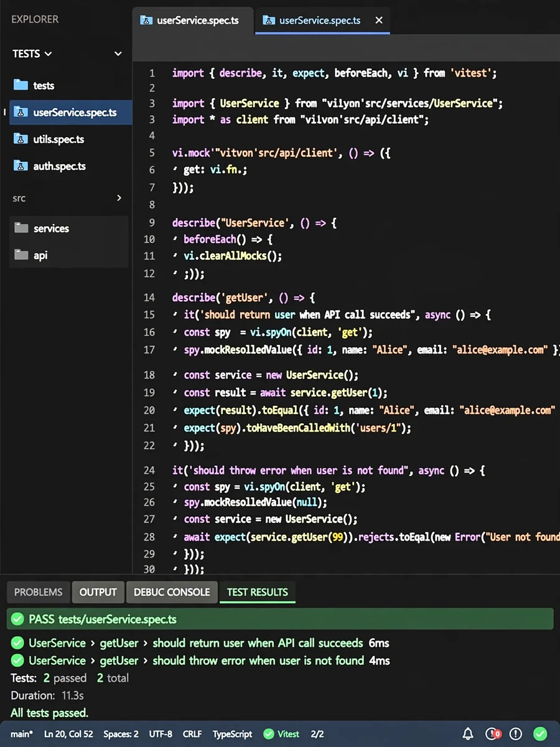Click line number 5 in the gutter
Viewport: 560px width, 747px height.
[x=152, y=153]
